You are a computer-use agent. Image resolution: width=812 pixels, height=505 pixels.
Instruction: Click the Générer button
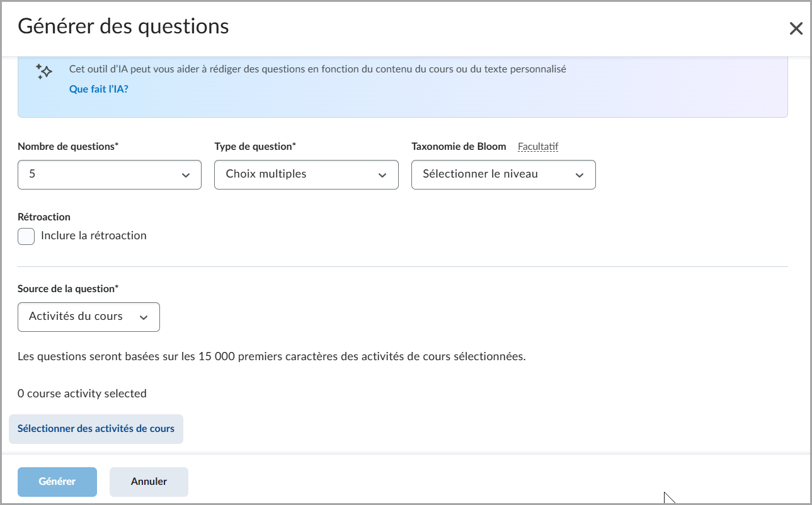(x=57, y=481)
